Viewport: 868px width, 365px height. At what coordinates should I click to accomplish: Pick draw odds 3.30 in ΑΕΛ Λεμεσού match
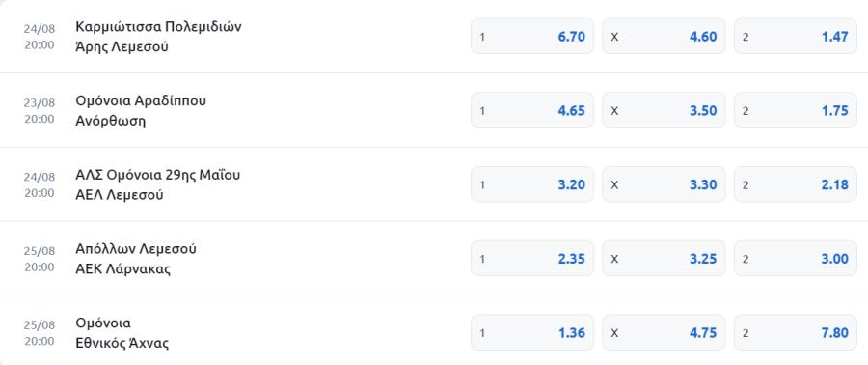664,184
